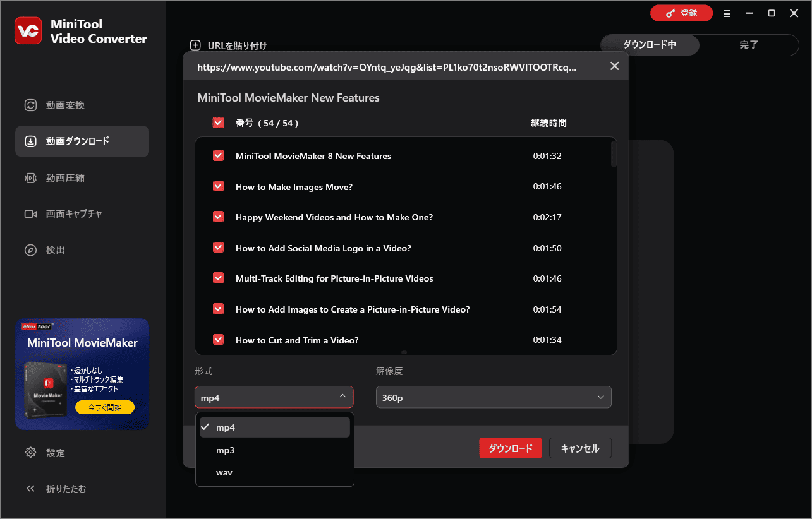Click the 折りたたむ collapse chevrons icon
812x519 pixels.
[30, 489]
